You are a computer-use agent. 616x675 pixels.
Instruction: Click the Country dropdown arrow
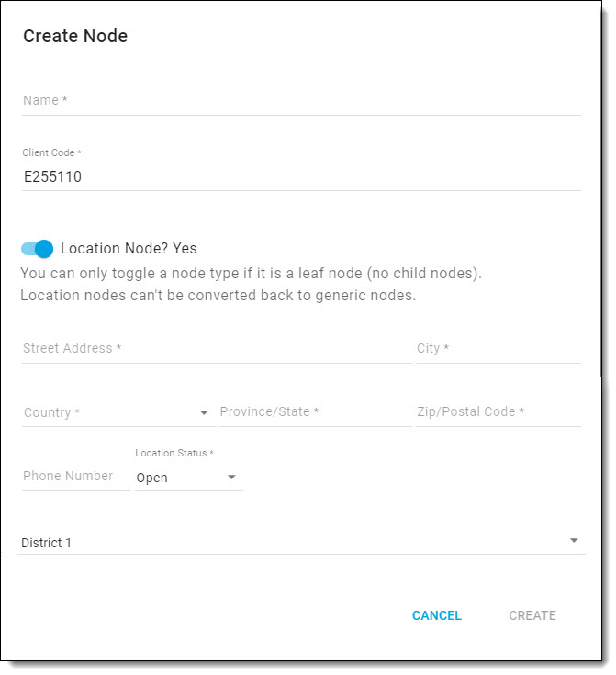[x=204, y=413]
